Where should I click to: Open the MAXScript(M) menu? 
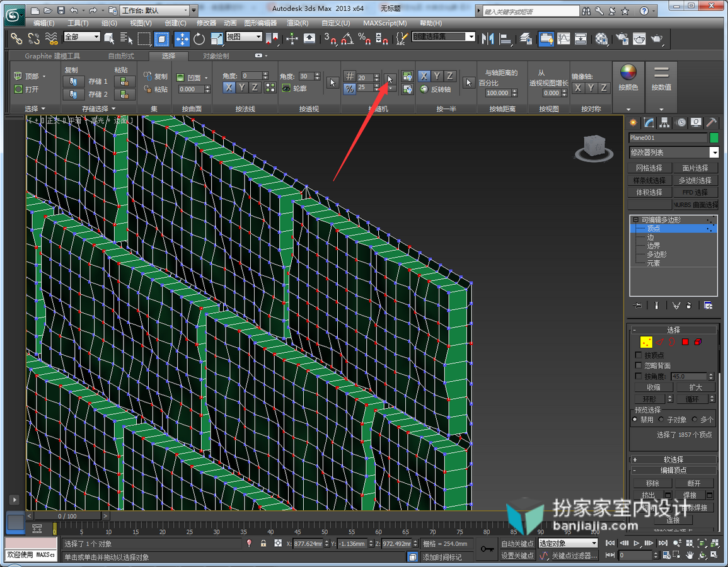(x=385, y=23)
